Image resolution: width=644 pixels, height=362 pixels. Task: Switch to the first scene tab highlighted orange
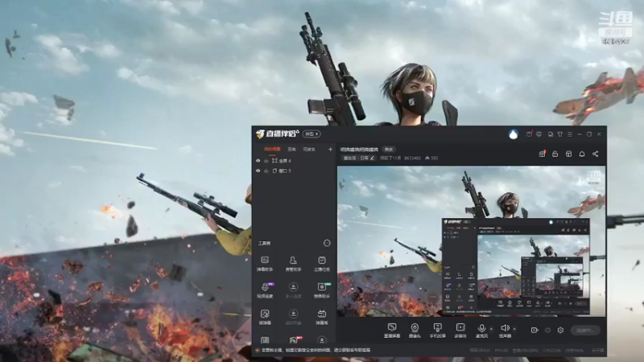coord(272,149)
